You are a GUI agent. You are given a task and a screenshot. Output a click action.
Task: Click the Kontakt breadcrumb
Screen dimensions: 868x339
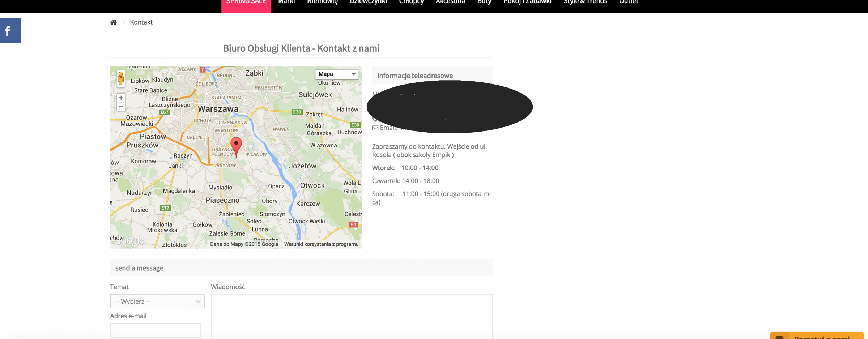point(141,22)
